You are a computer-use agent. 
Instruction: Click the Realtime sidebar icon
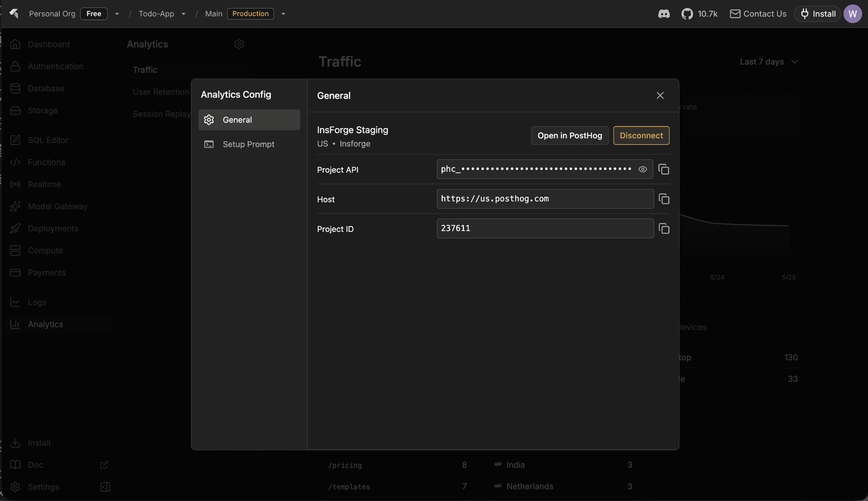coord(15,184)
